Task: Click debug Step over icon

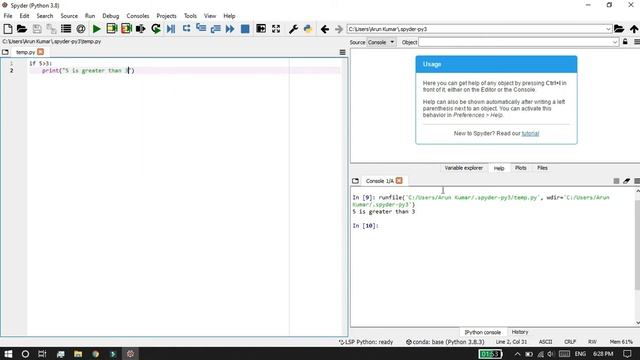Action: [186, 29]
